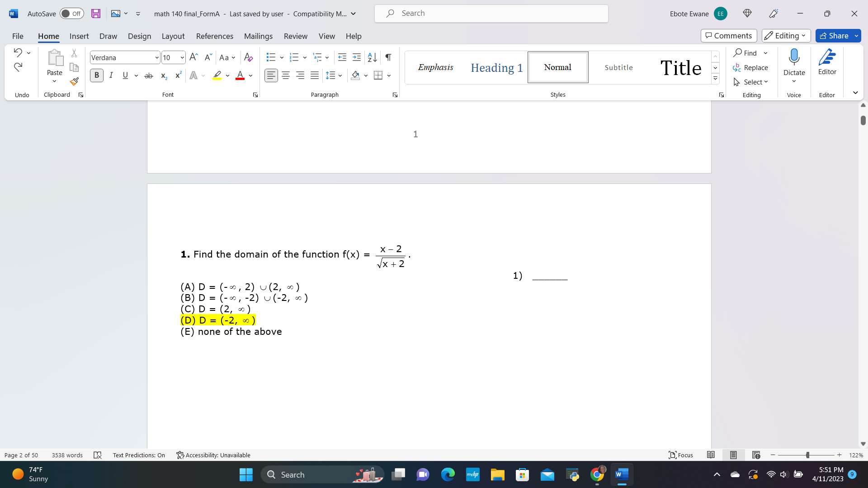Toggle the paragraph marks display
The height and width of the screenshot is (488, 868).
388,57
